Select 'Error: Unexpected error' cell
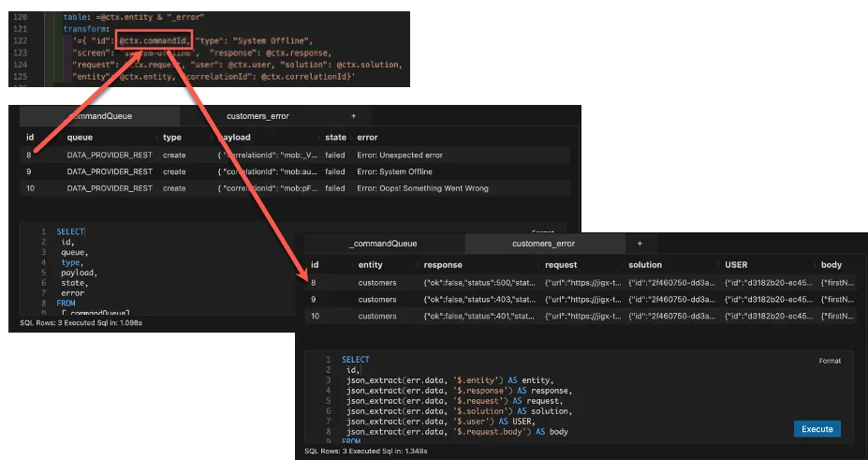 pos(400,155)
